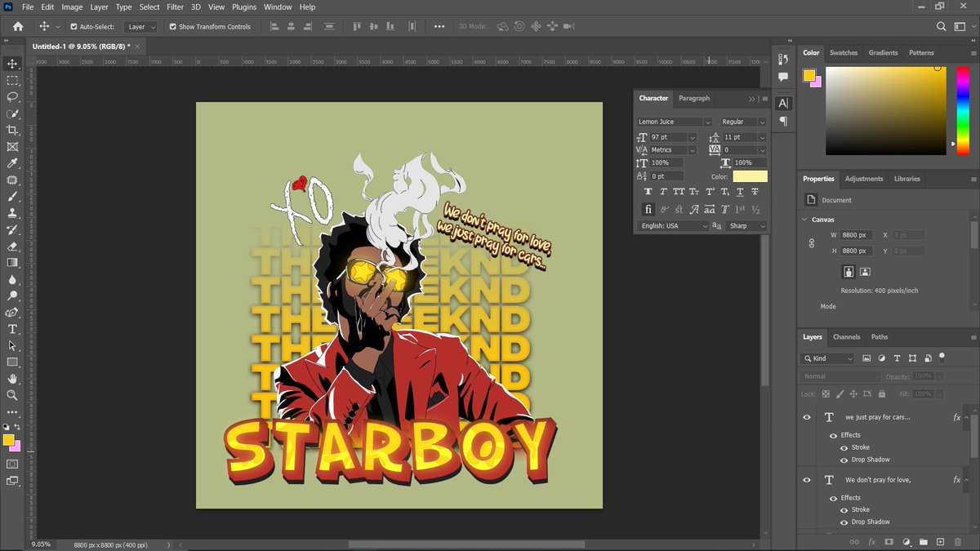Switch to the Adjustments tab
Screen dimensions: 980x551
pos(864,179)
